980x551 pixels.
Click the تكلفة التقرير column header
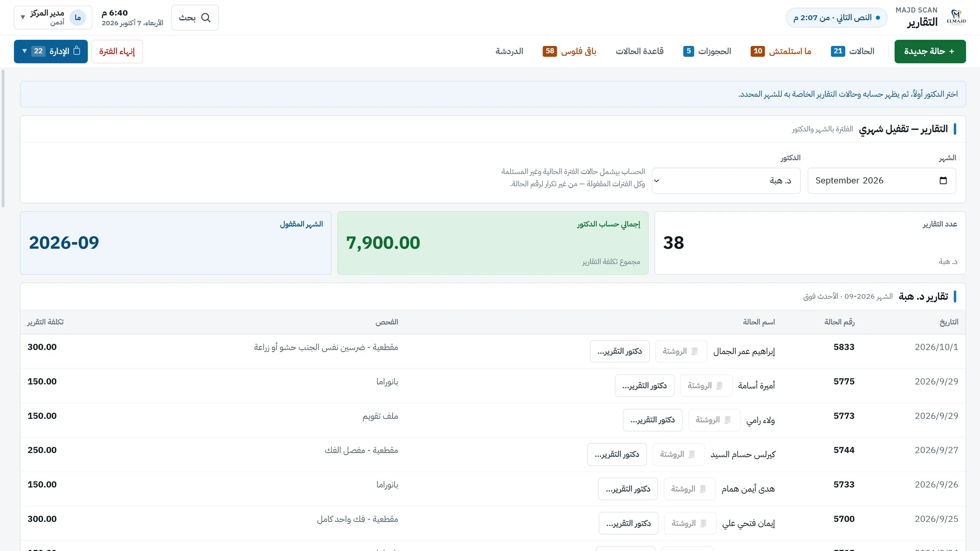coord(45,322)
